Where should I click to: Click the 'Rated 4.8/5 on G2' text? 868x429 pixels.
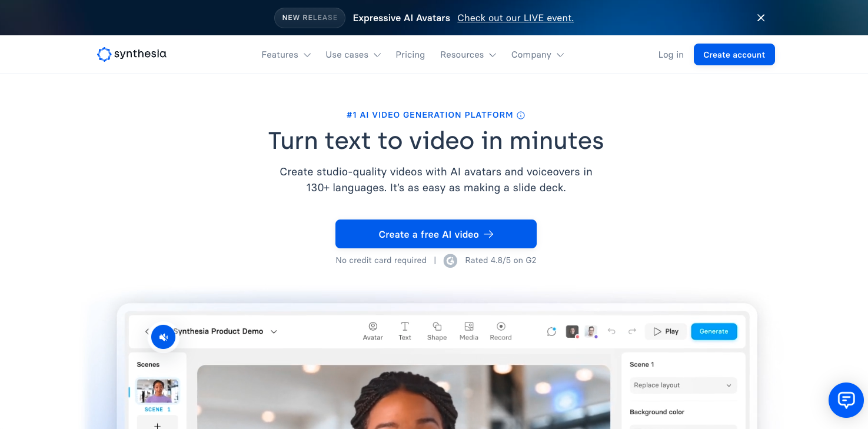point(501,260)
